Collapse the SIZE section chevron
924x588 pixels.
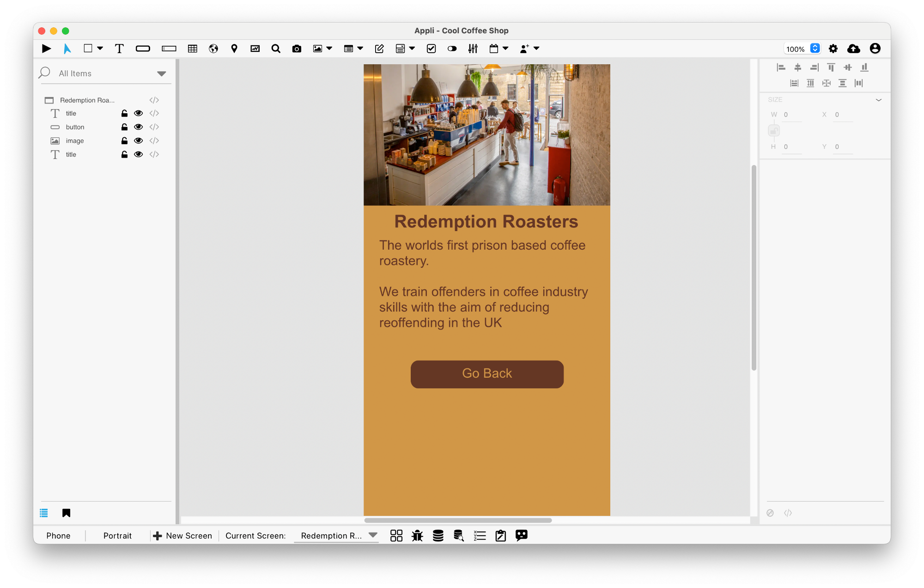point(879,100)
